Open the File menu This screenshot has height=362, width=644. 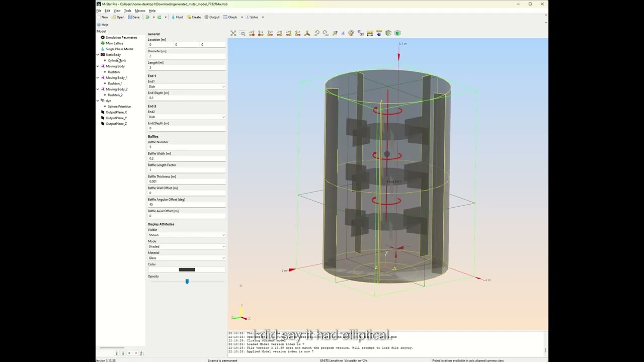[x=99, y=11]
